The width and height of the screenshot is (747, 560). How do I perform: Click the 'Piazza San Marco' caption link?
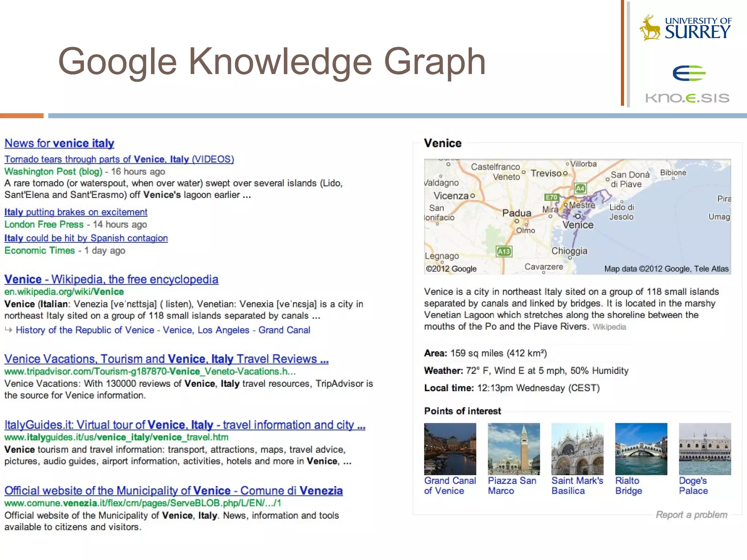(512, 486)
